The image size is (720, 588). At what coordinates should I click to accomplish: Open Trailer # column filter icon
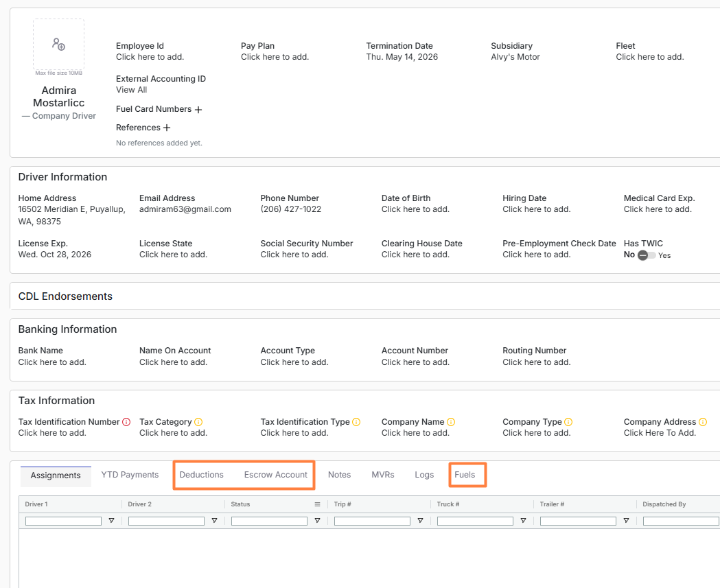click(627, 521)
